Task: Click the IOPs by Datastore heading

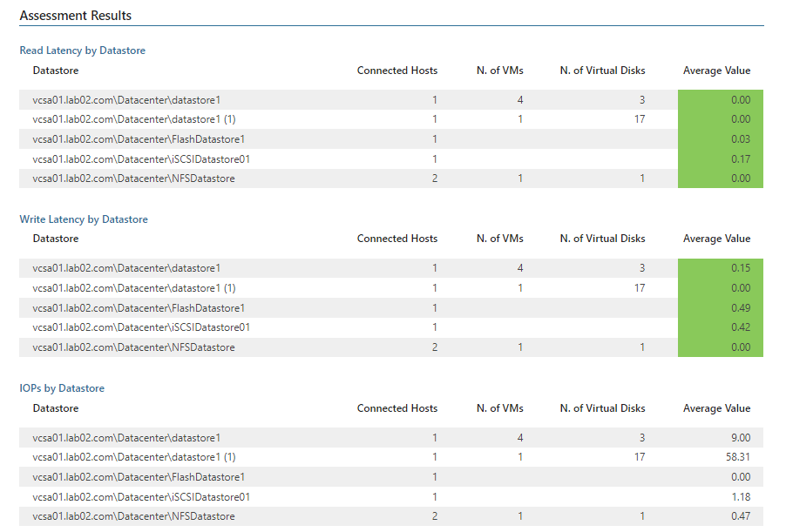Action: [62, 388]
